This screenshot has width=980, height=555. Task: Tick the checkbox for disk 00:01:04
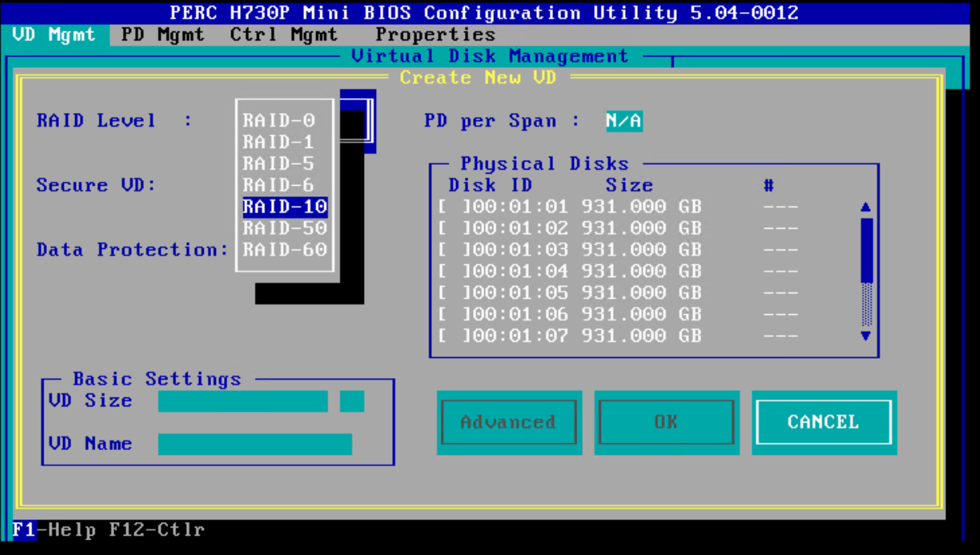[x=454, y=271]
